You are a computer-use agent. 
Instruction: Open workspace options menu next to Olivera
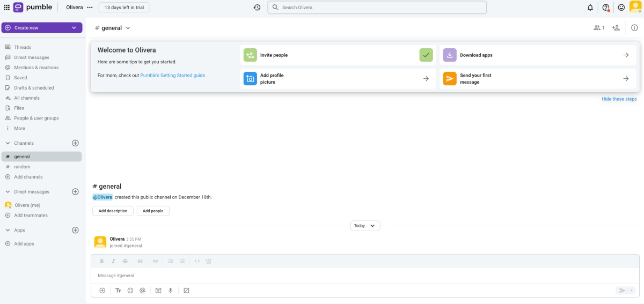90,8
